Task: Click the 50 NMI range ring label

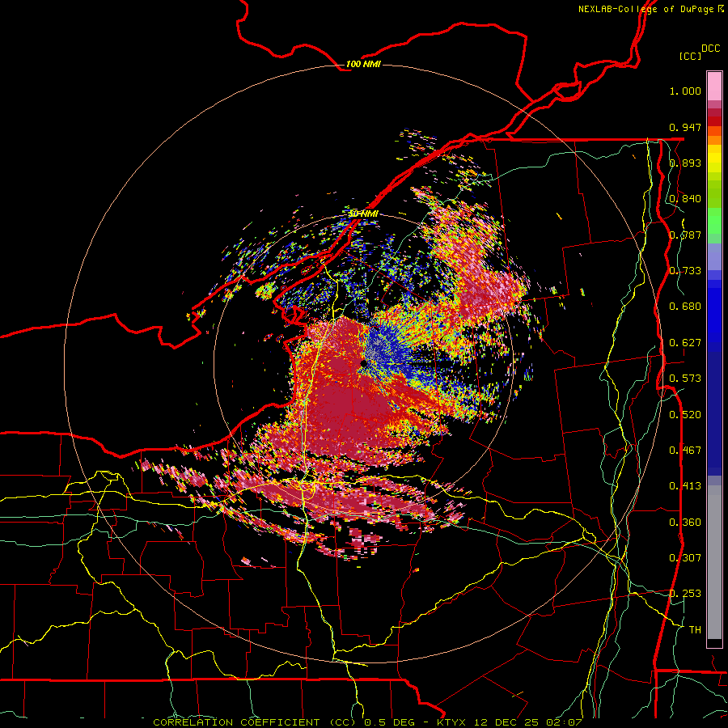Action: [x=363, y=214]
